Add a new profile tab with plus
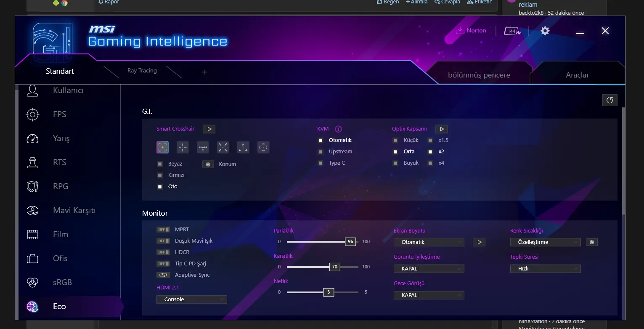Image resolution: width=644 pixels, height=329 pixels. click(x=205, y=72)
